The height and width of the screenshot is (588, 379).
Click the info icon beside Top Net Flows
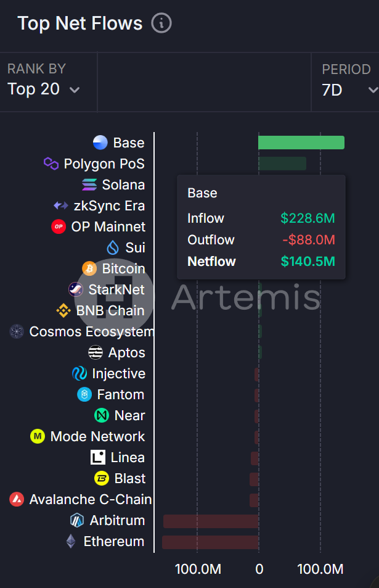click(161, 23)
